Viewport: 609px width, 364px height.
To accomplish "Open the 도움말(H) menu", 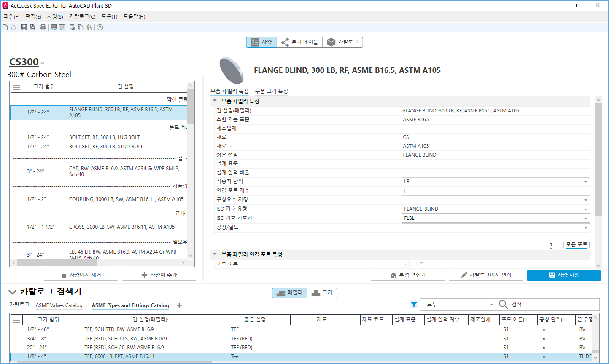I will 134,17.
